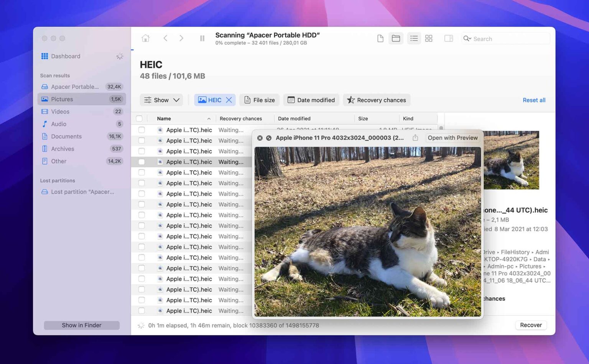Screen dimensions: 589x364
Task: Open the Show dropdown
Action: (161, 100)
